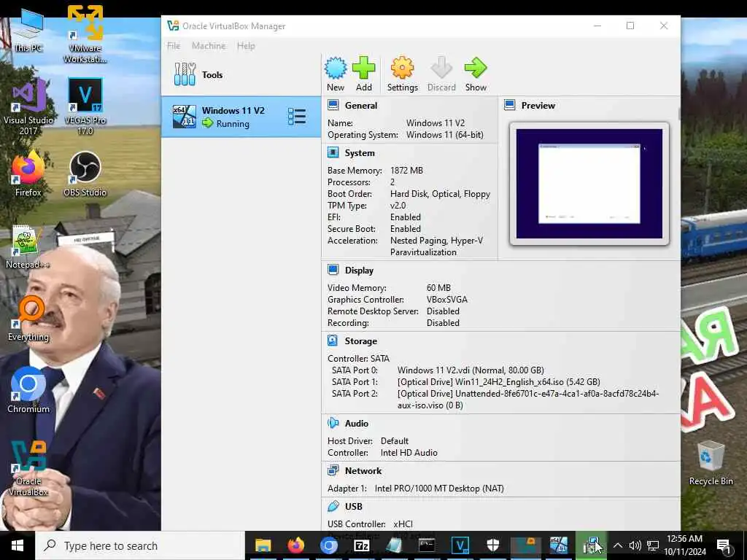The image size is (747, 560).
Task: Click the Adapter 1 Intel PRO/1000 MT Desktop text
Action: (439, 489)
